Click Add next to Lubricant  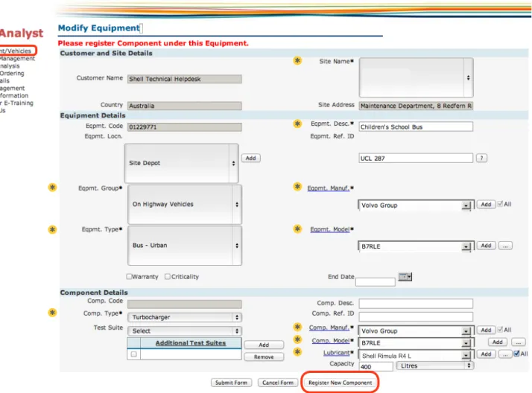[486, 354]
